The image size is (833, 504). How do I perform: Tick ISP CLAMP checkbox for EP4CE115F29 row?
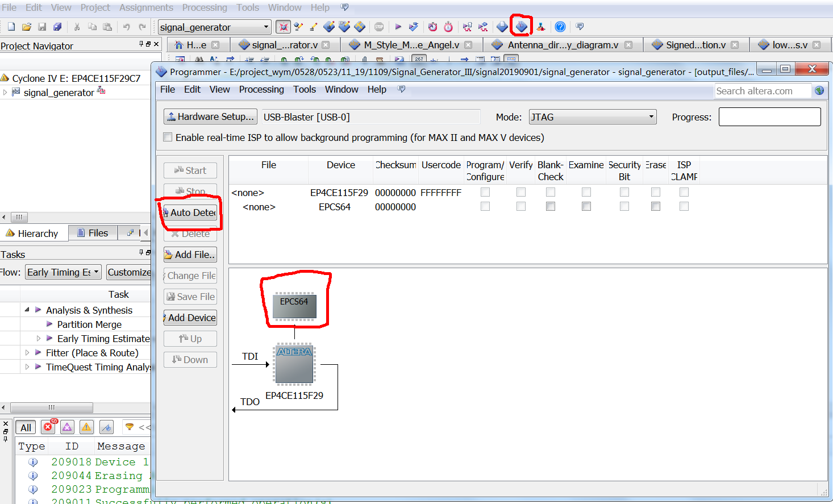pos(684,192)
